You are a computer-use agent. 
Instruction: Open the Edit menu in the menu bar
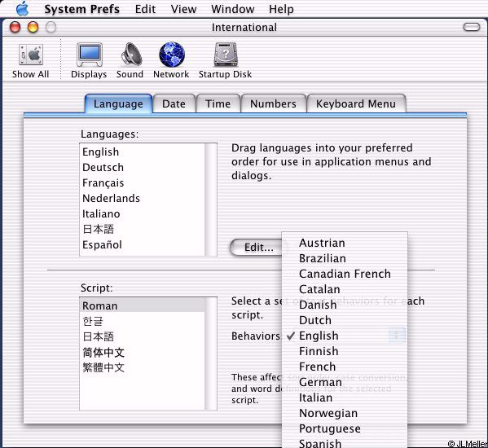145,9
